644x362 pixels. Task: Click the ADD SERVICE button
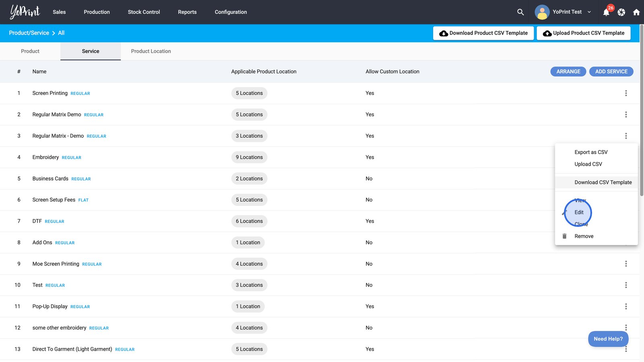pyautogui.click(x=611, y=72)
